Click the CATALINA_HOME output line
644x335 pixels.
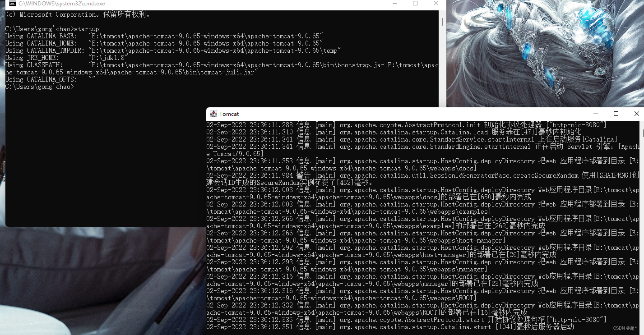click(x=164, y=43)
